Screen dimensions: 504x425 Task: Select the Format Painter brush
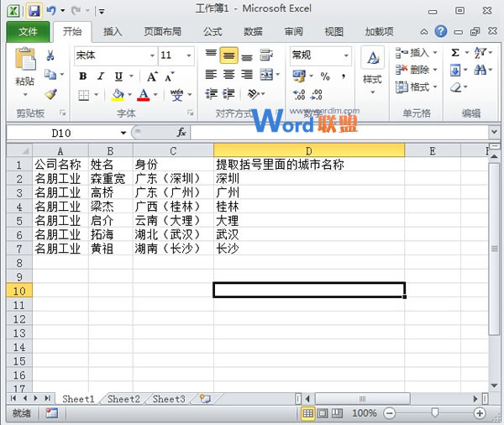pos(50,95)
